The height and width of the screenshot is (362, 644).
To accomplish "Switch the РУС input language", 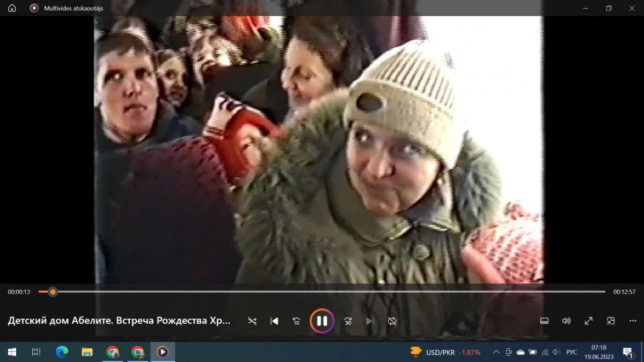I will (x=572, y=352).
